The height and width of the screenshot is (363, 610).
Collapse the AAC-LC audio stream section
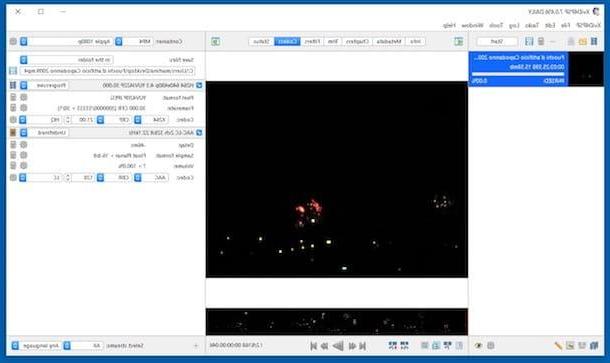(x=199, y=133)
